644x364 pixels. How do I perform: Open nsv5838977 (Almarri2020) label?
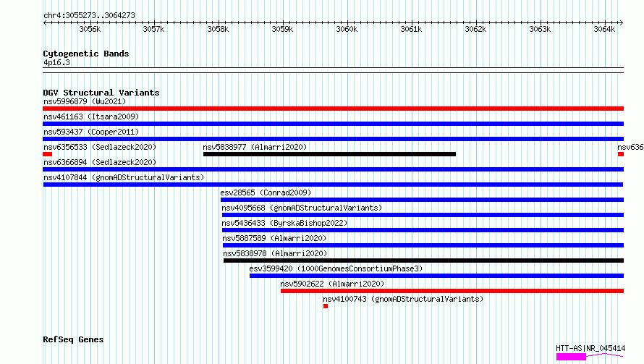255,147
